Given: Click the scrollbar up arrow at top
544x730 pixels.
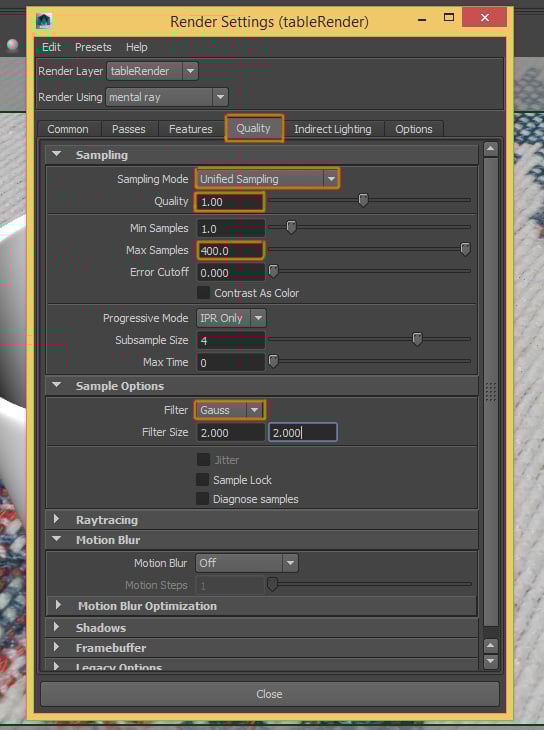Looking at the screenshot, I should coord(490,149).
